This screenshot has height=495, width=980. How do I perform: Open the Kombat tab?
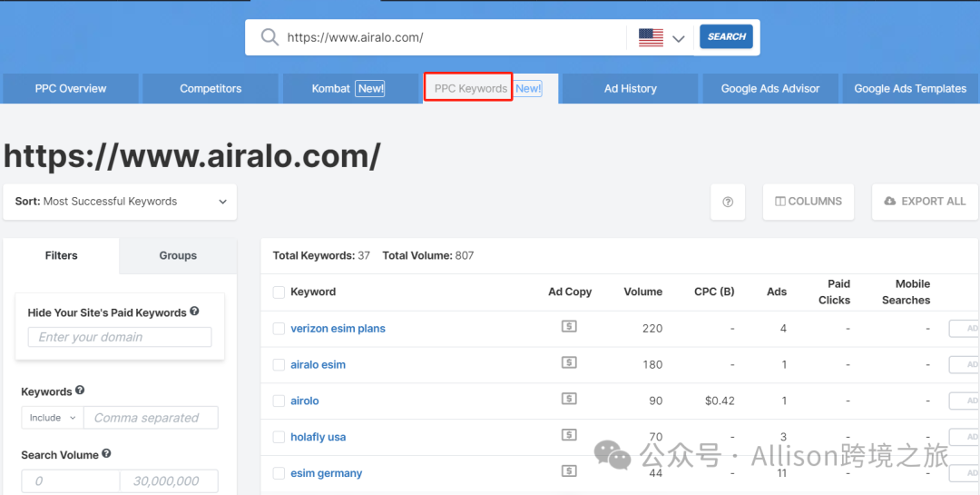(x=350, y=88)
